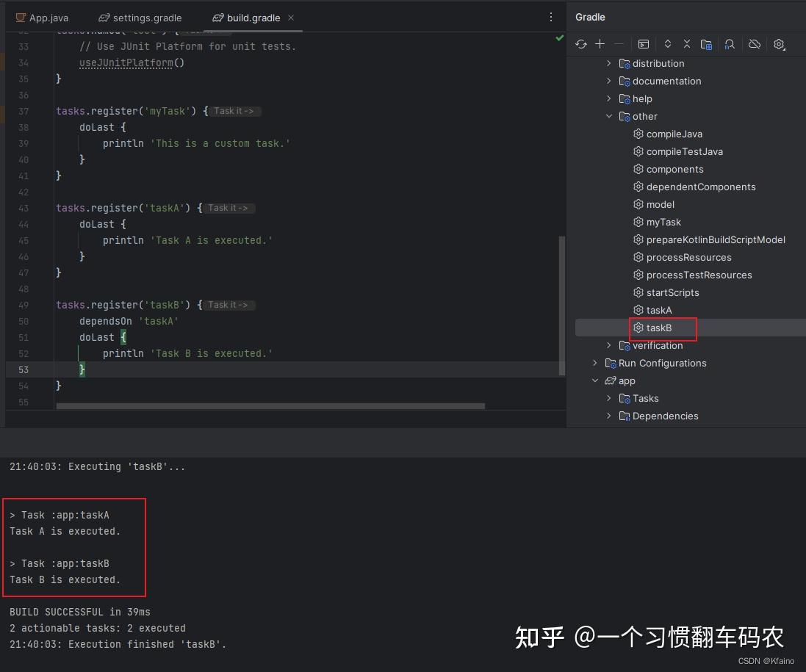Toggle Gradle offline mode cloud icon
806x672 pixels.
[x=754, y=44]
